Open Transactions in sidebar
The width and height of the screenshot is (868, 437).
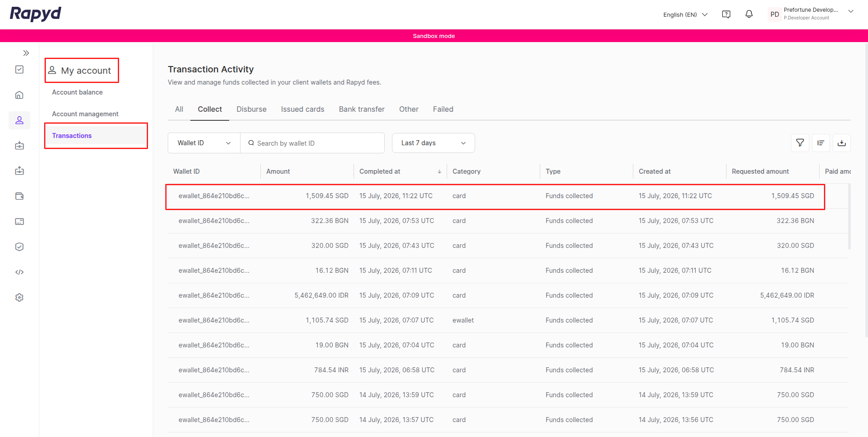[96, 136]
